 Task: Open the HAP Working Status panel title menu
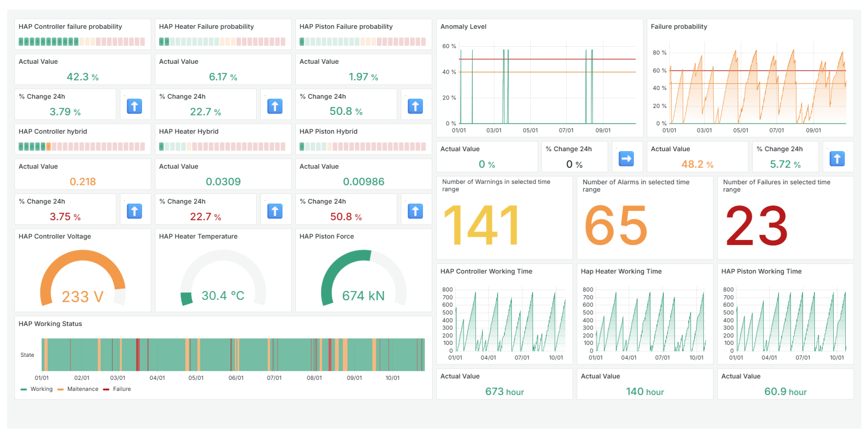(x=50, y=324)
